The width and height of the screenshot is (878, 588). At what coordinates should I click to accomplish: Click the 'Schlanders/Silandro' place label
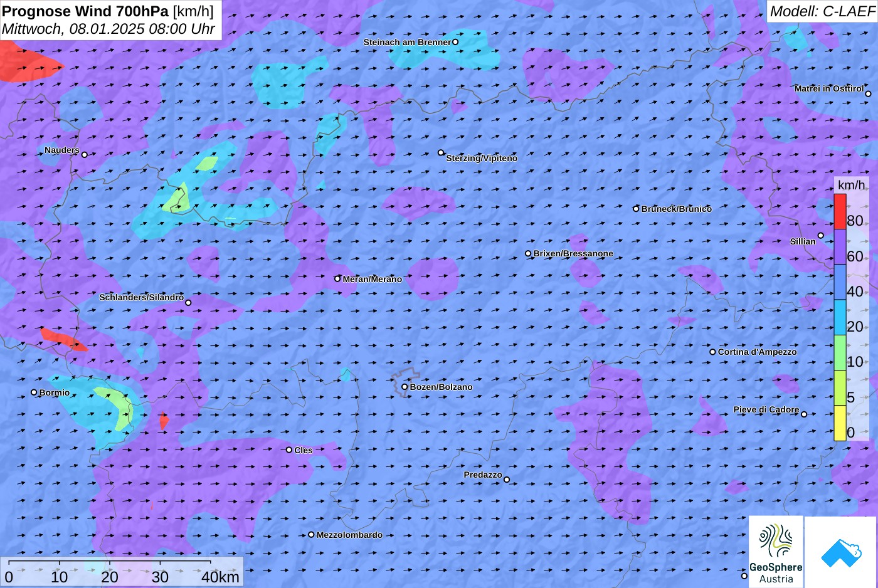pos(142,297)
